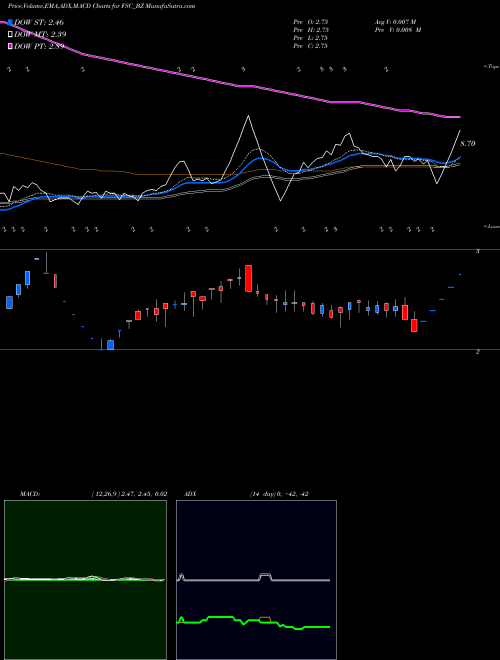Click the '<Lows' marker label
Image resolution: width=500 pixels, height=660 pixels.
tap(491, 226)
